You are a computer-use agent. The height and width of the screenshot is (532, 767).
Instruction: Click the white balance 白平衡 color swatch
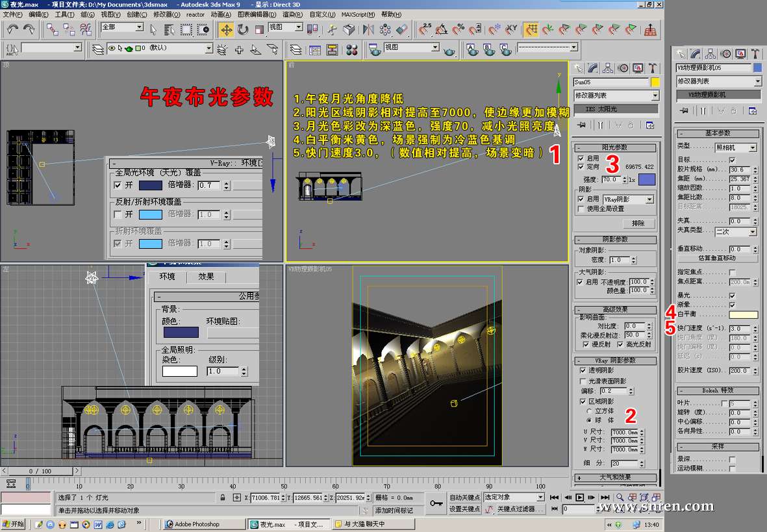743,315
